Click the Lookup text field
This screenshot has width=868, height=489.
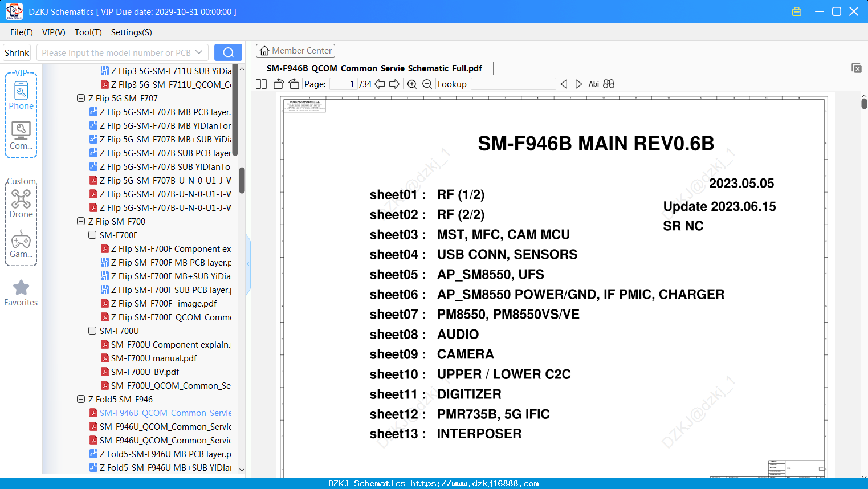(513, 84)
